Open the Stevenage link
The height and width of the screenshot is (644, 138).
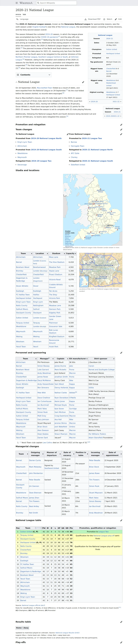22,165
